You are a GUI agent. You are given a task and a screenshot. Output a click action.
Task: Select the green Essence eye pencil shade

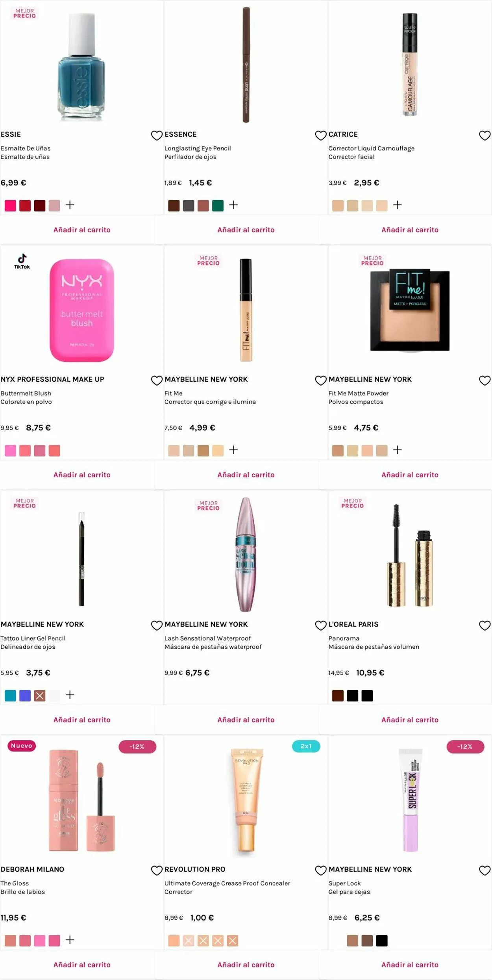click(x=218, y=206)
